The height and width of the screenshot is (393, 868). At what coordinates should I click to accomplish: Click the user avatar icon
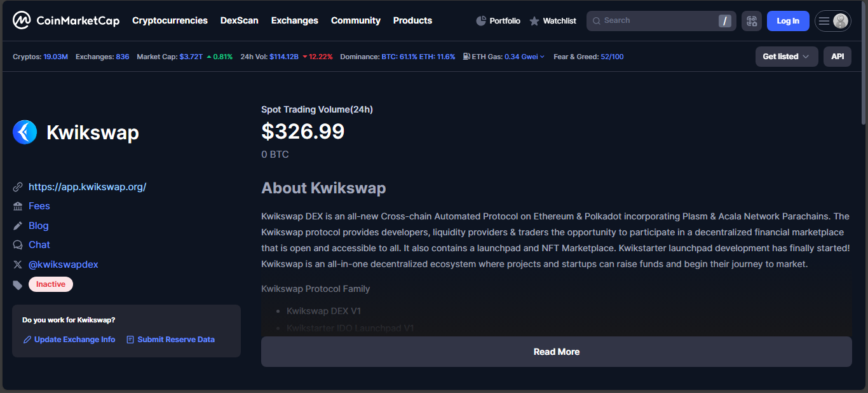coord(841,21)
